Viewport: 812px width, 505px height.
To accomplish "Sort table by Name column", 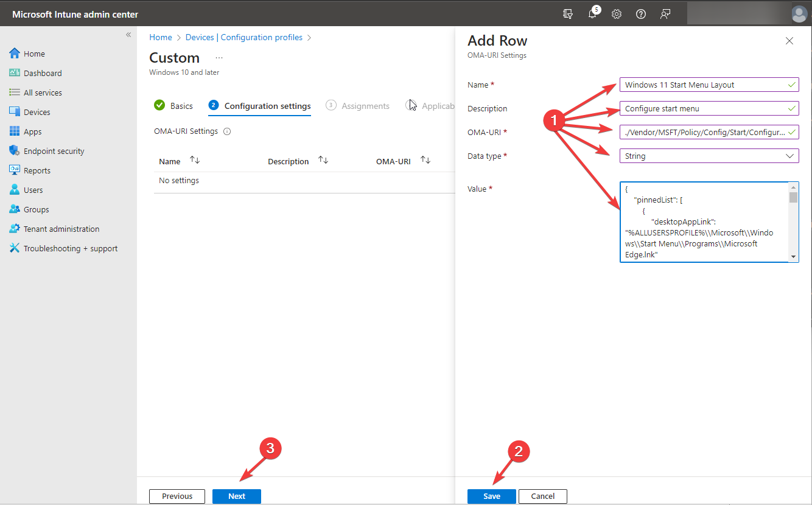I will pos(195,161).
